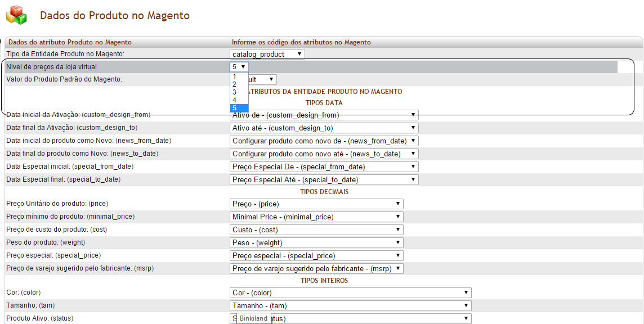Click 'Preço de varejo sugerido' label
644x324 pixels.
point(80,268)
